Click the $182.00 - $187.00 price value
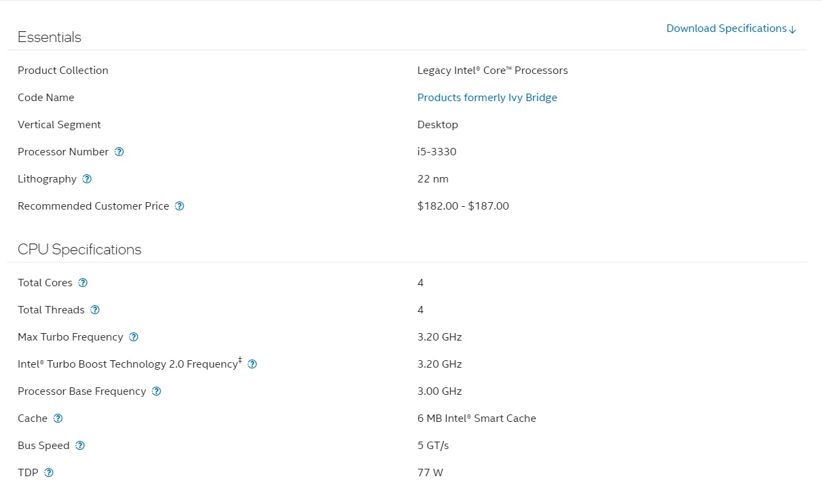822x504 pixels. (x=463, y=206)
